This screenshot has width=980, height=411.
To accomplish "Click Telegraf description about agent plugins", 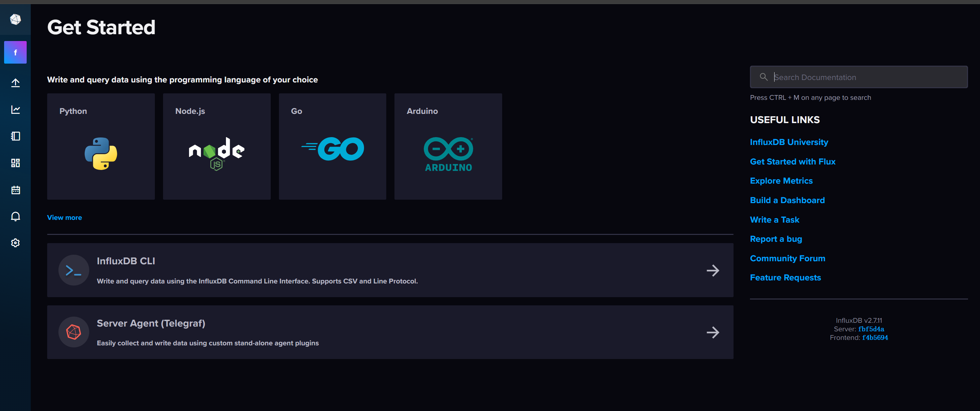I will tap(208, 343).
